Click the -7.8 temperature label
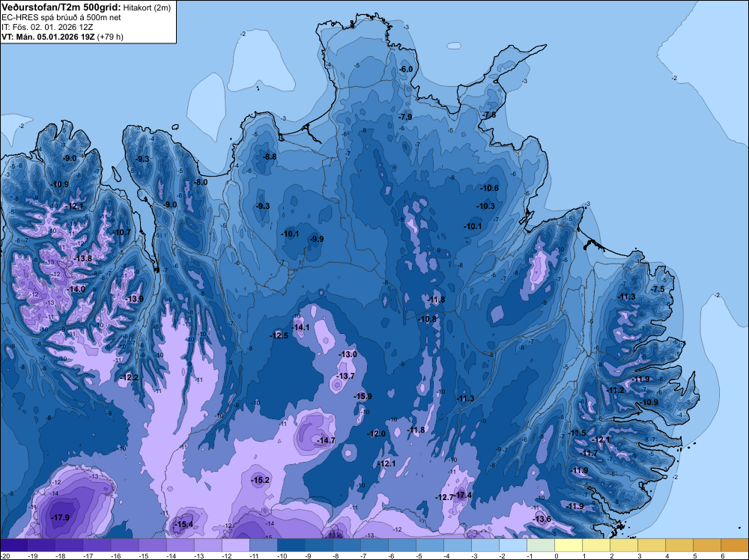 (489, 115)
